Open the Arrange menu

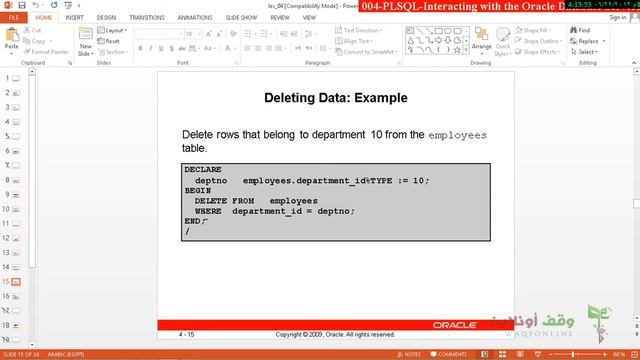(482, 41)
